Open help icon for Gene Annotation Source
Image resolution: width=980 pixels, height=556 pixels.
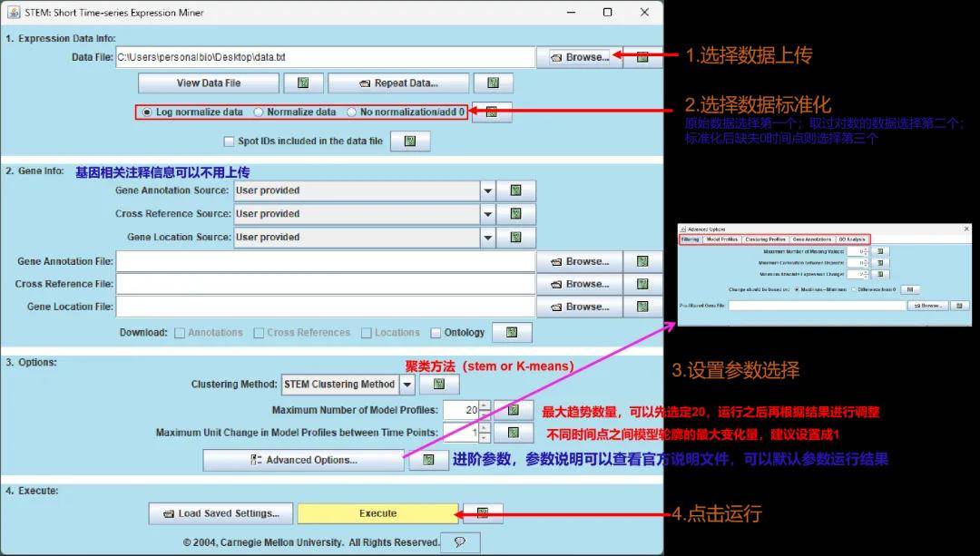click(x=515, y=190)
